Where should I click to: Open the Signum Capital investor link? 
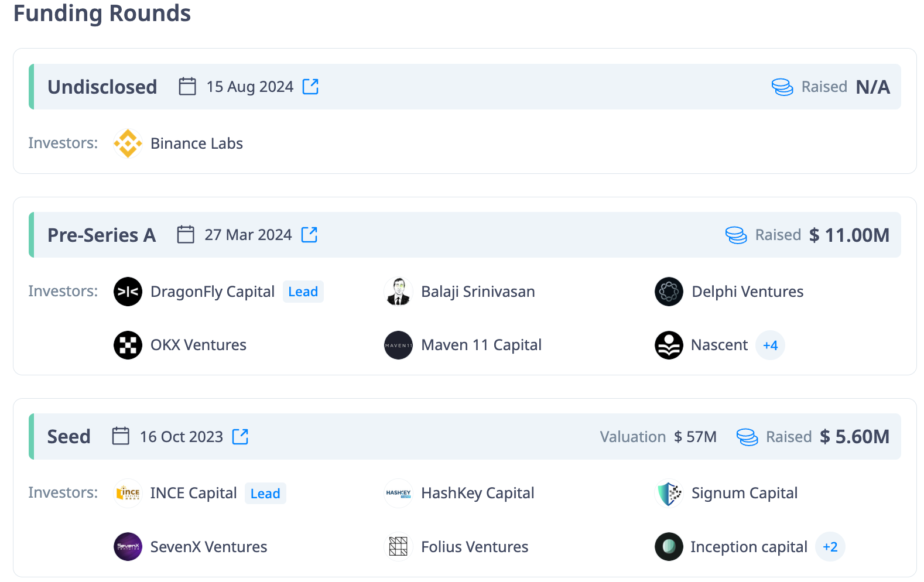[x=744, y=493]
